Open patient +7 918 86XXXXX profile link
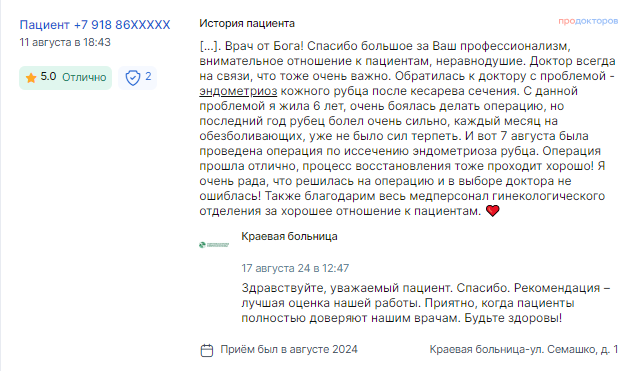The image size is (633, 371). (95, 25)
